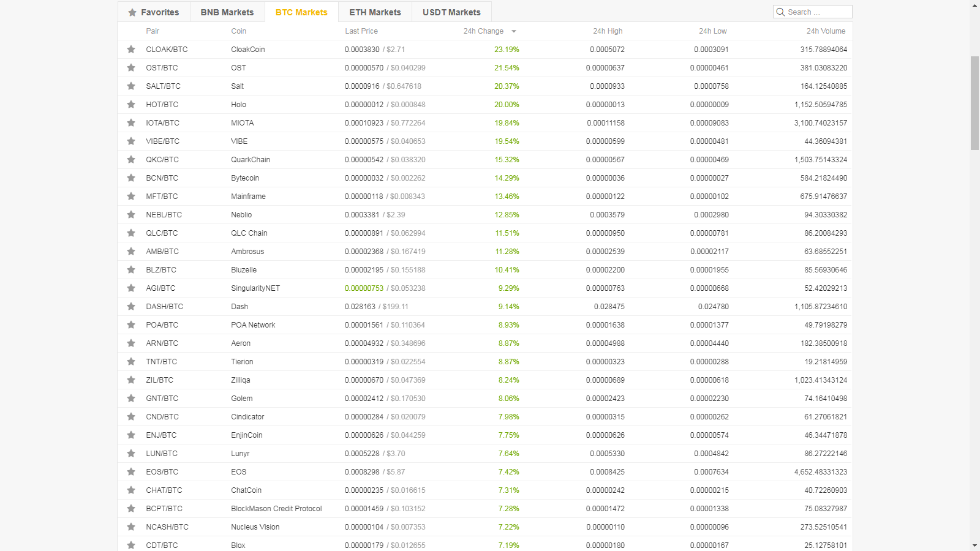Sort by Last Price header
Image resolution: width=980 pixels, height=551 pixels.
point(361,31)
